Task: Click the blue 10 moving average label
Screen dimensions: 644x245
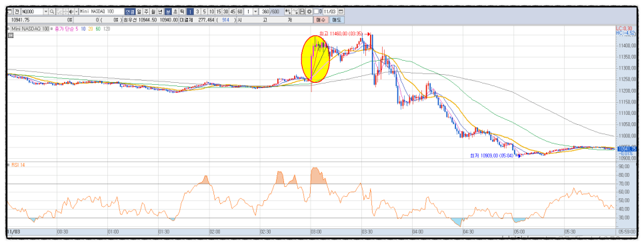Action: point(83,29)
